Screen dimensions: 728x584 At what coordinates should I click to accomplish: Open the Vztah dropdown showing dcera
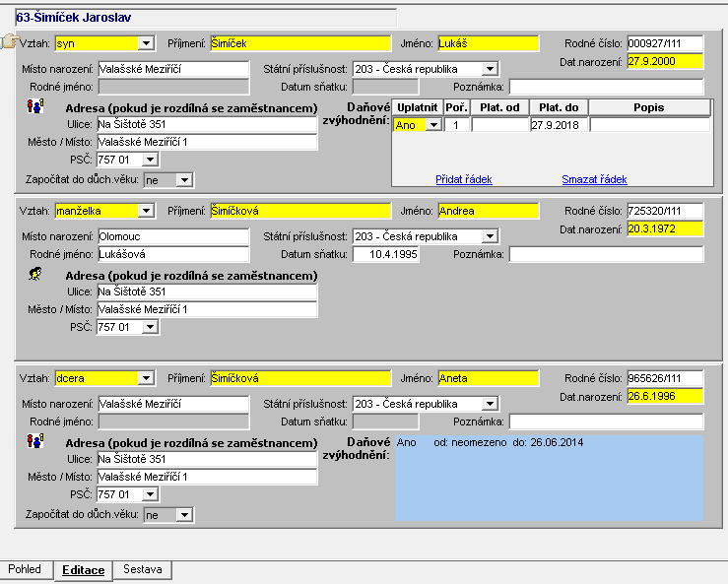click(x=146, y=378)
